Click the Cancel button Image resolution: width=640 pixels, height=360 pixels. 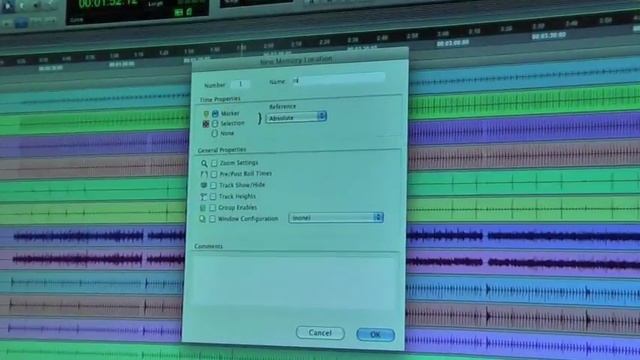click(320, 333)
